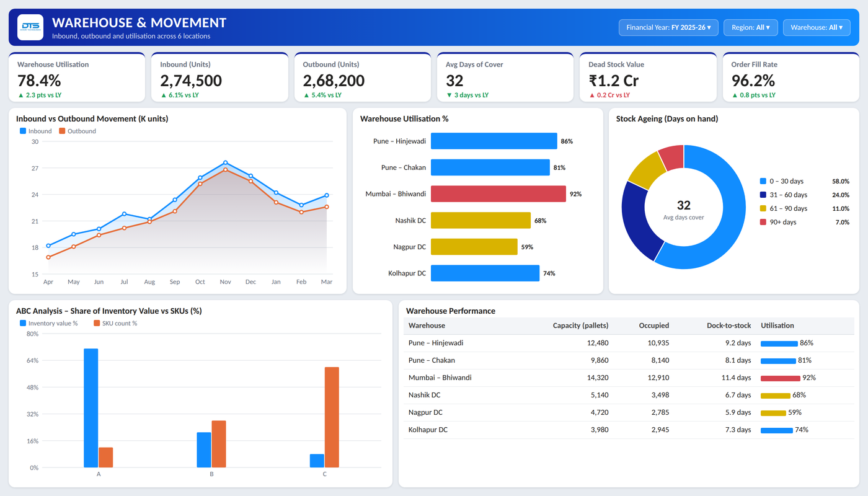Sort by Occupied column header
This screenshot has height=496, width=868.
pyautogui.click(x=654, y=325)
